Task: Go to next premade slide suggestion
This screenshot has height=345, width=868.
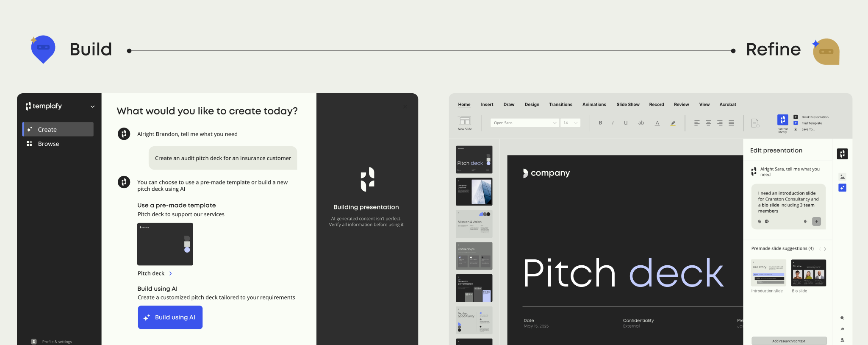Action: [825, 249]
